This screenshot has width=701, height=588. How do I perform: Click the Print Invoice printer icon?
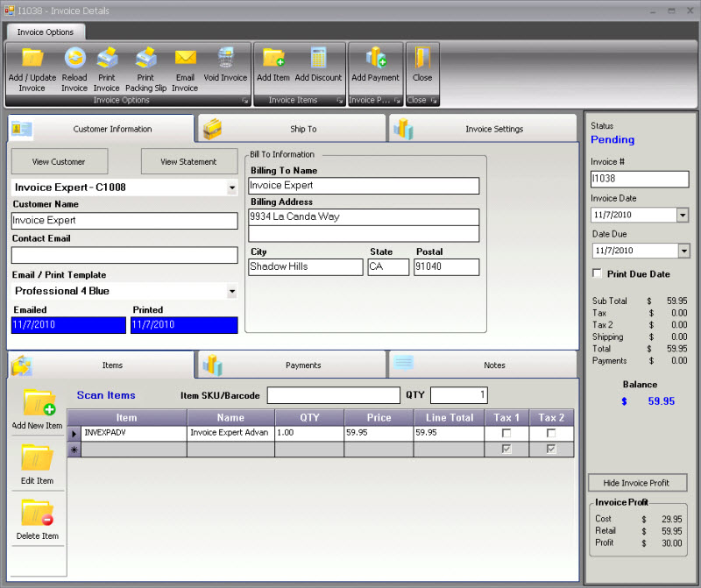click(x=107, y=58)
